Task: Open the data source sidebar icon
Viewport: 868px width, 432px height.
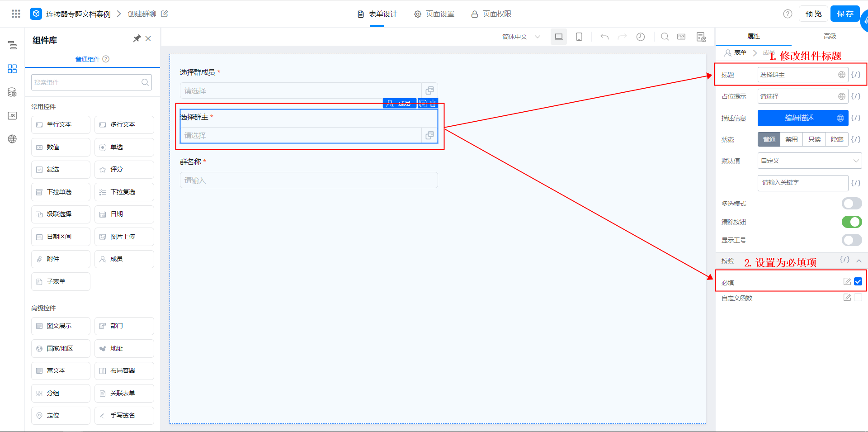Action: tap(12, 92)
